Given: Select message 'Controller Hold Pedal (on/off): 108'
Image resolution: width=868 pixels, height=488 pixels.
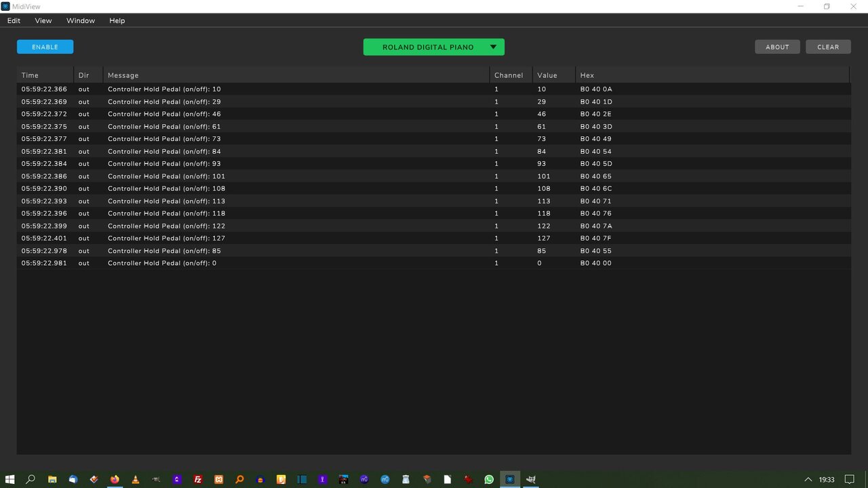Looking at the screenshot, I should (166, 188).
